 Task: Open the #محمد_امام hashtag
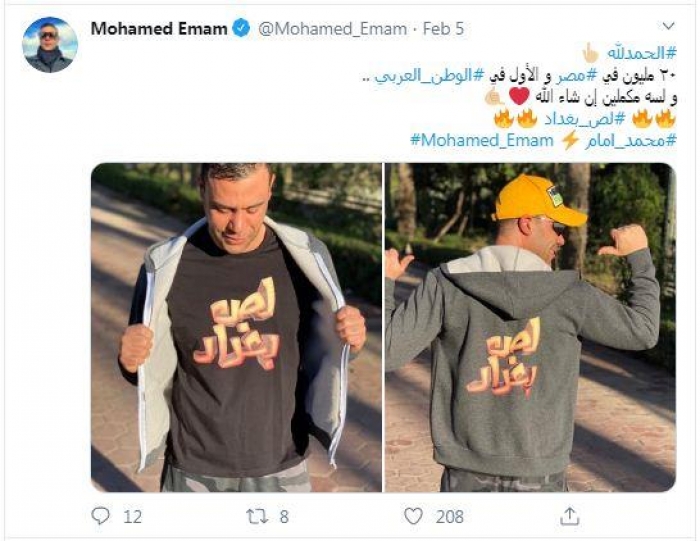631,141
